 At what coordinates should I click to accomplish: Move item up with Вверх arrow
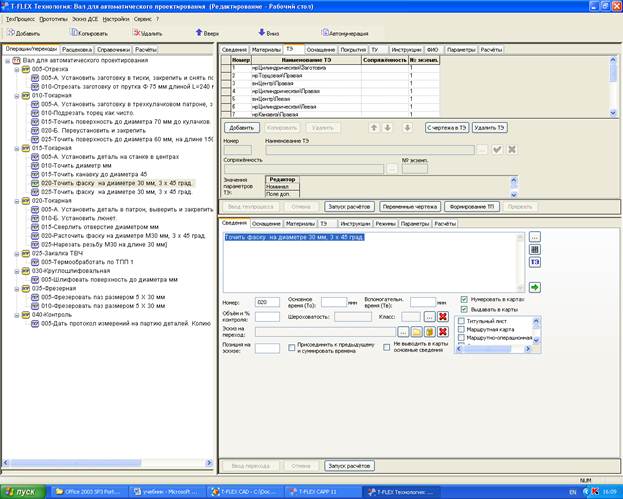coord(199,32)
